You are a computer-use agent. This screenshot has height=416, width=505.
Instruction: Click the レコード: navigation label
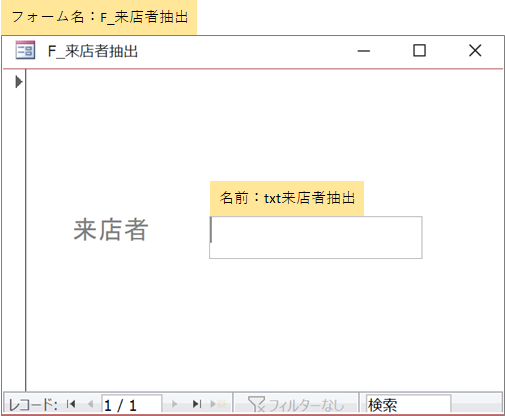pyautogui.click(x=33, y=405)
